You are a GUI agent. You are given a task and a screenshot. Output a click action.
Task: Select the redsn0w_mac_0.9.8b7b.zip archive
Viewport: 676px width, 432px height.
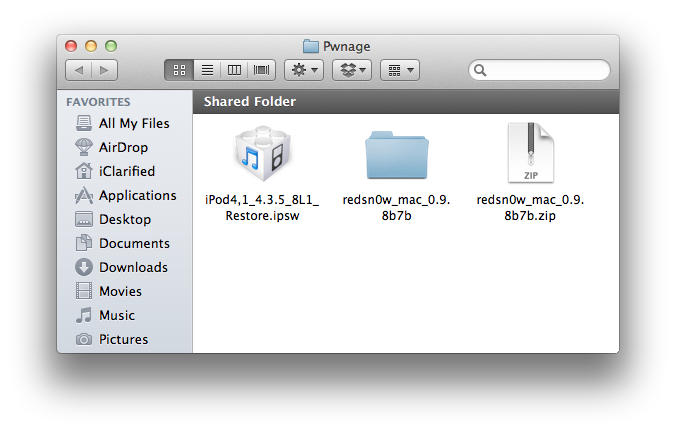tap(530, 156)
